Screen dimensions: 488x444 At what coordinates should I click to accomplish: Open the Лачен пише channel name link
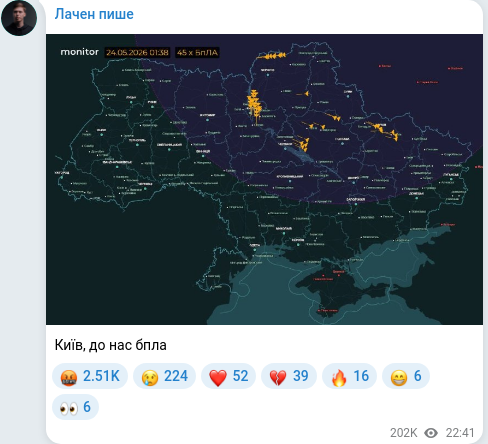94,14
